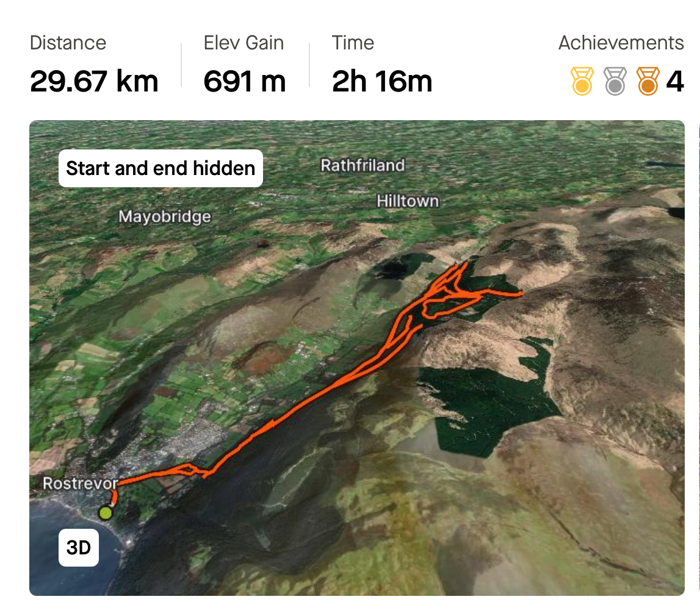Click the silver medal achievement icon

pos(615,81)
